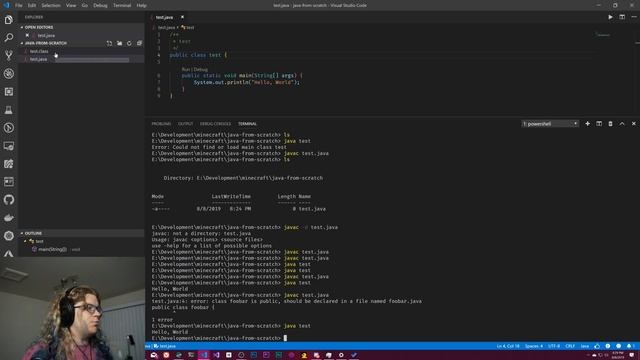The width and height of the screenshot is (640, 360).
Task: Click the test breadcrumb class segment
Action: click(x=188, y=28)
